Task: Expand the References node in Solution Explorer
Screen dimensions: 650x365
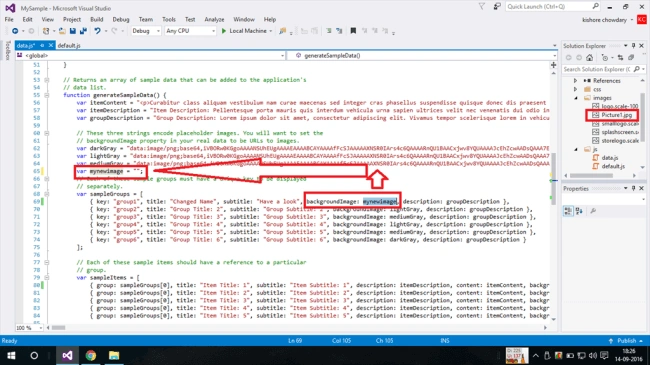Action: click(575, 80)
